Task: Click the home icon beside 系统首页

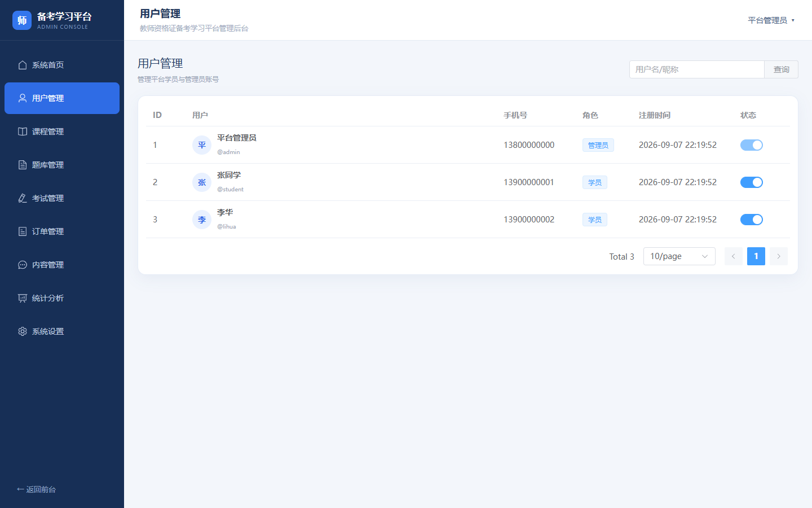Action: (23, 65)
